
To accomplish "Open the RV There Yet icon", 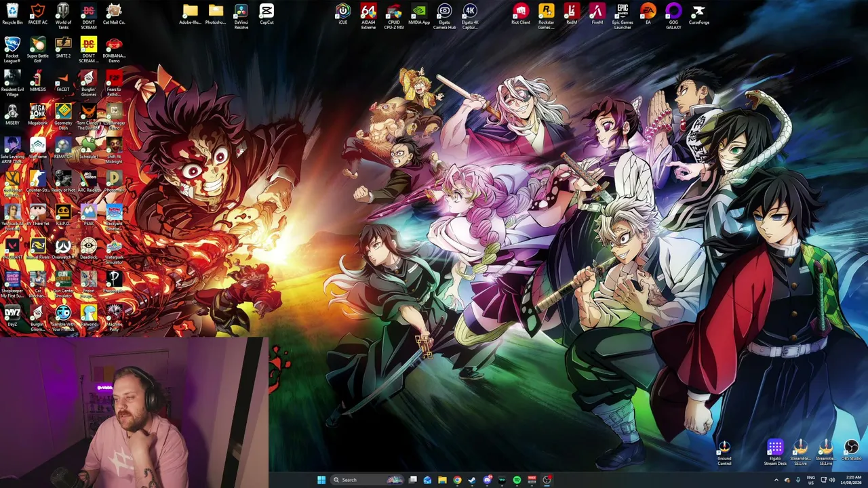I will click(38, 215).
